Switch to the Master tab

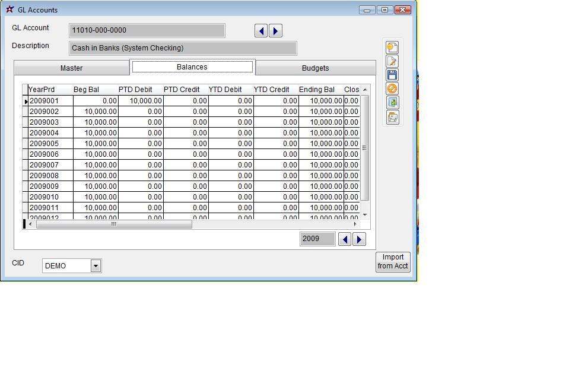(71, 68)
